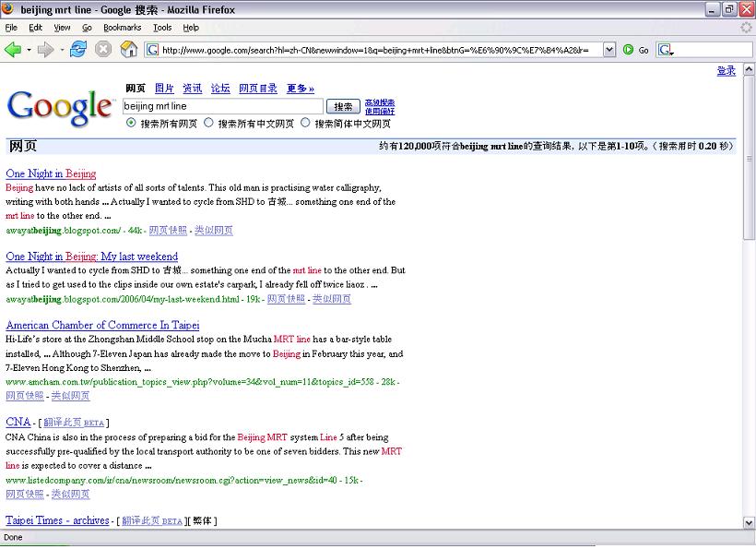
Task: Click the Firefox throbber activity icon
Action: click(747, 28)
